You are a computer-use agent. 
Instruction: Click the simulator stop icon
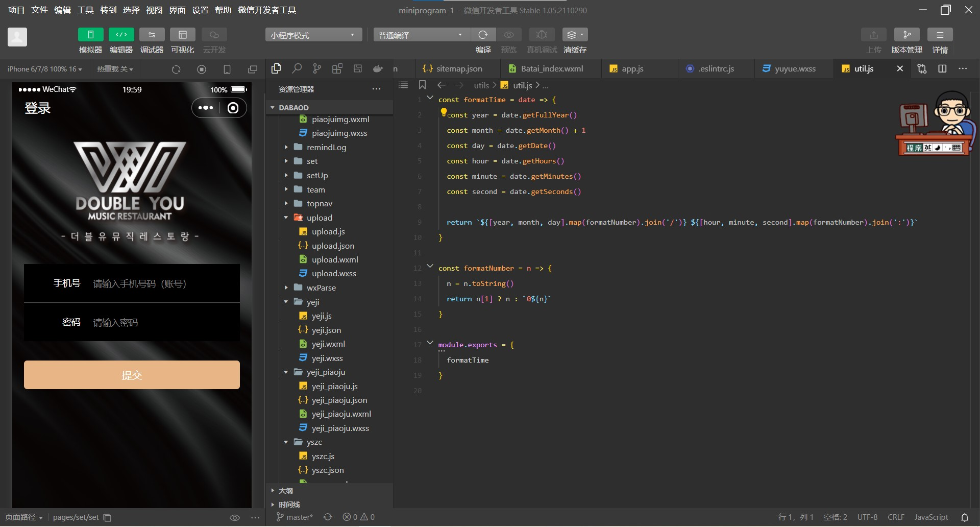[x=202, y=69]
